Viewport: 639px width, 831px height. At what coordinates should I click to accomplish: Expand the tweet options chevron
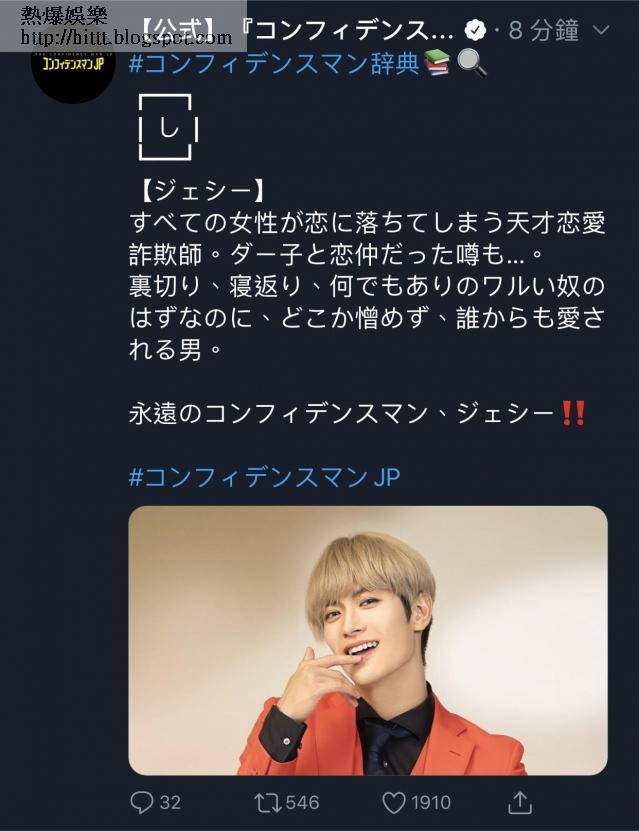point(601,30)
